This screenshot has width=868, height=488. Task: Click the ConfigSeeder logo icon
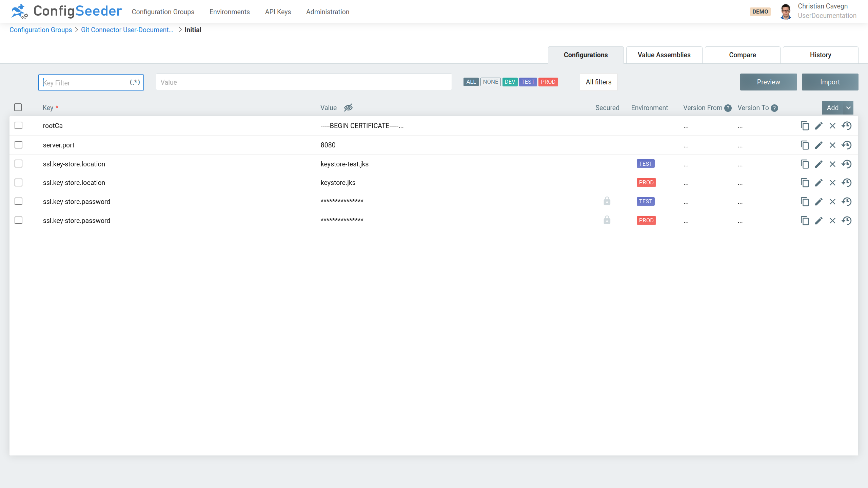click(19, 12)
